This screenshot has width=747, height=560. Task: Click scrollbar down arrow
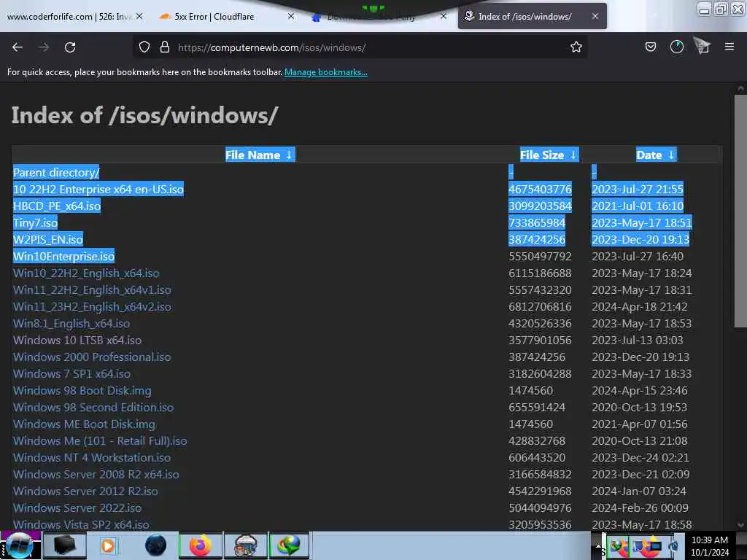(x=740, y=525)
